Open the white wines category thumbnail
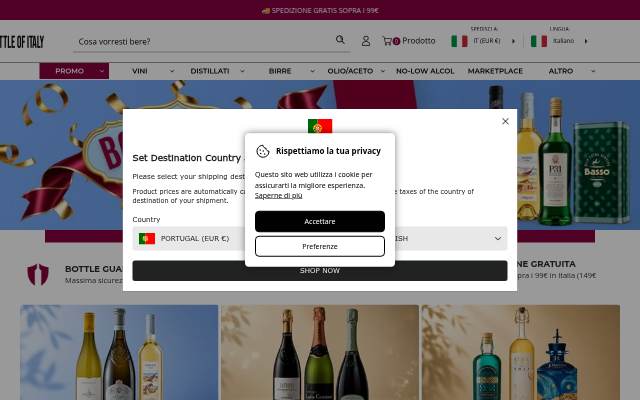Image resolution: width=640 pixels, height=400 pixels. pyautogui.click(x=119, y=352)
